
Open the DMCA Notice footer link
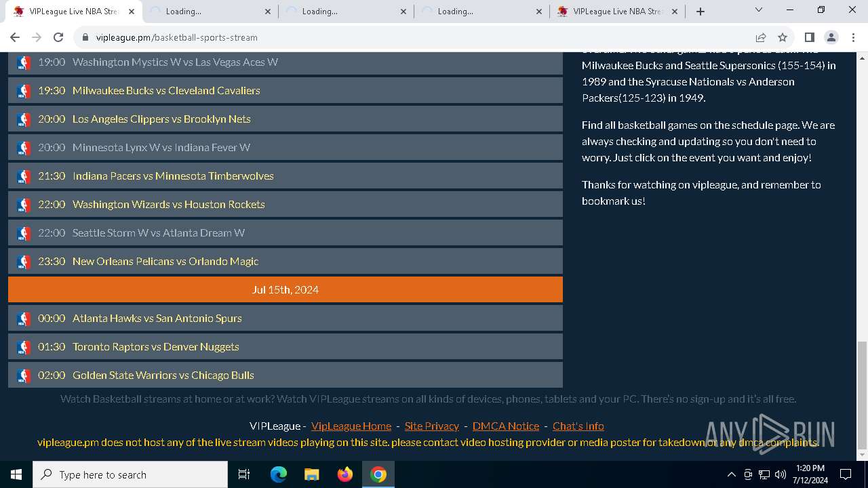506,426
